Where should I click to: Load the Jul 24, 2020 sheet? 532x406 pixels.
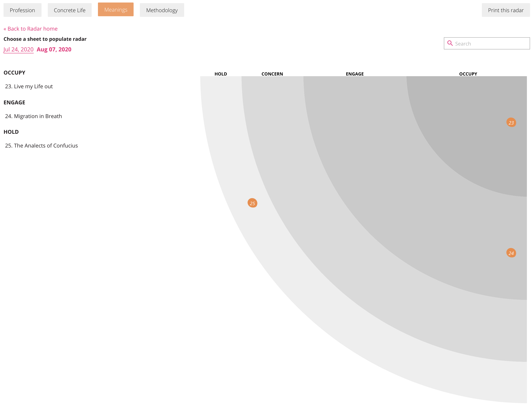point(18,50)
